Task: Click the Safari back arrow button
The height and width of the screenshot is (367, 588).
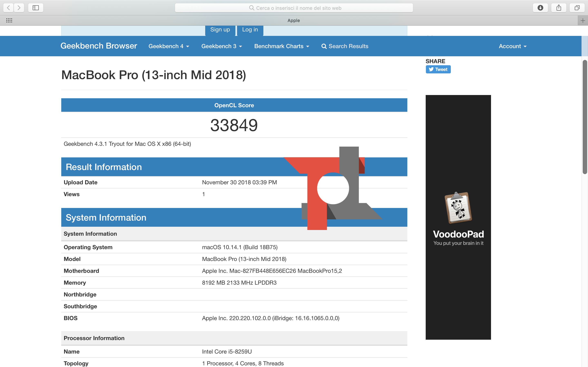Action: (x=9, y=8)
